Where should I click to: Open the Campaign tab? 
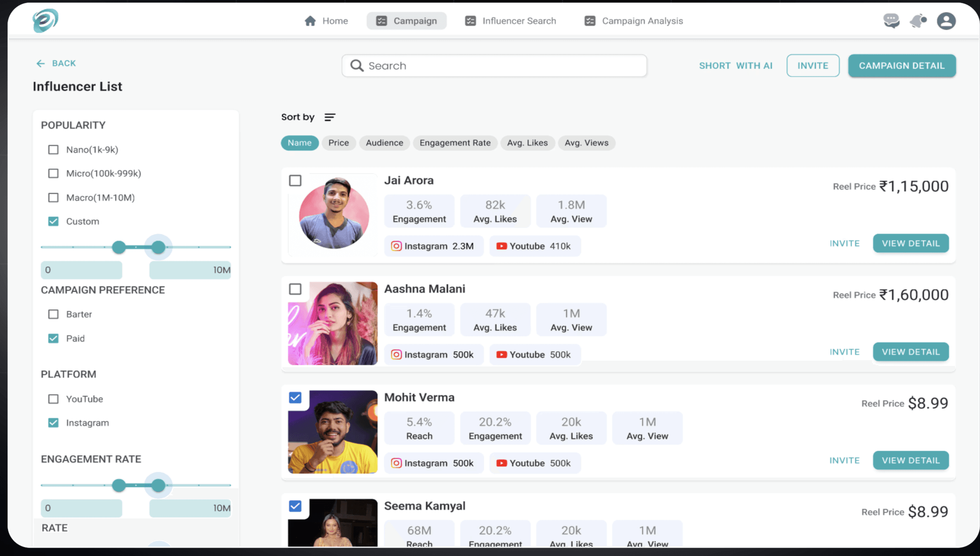407,21
